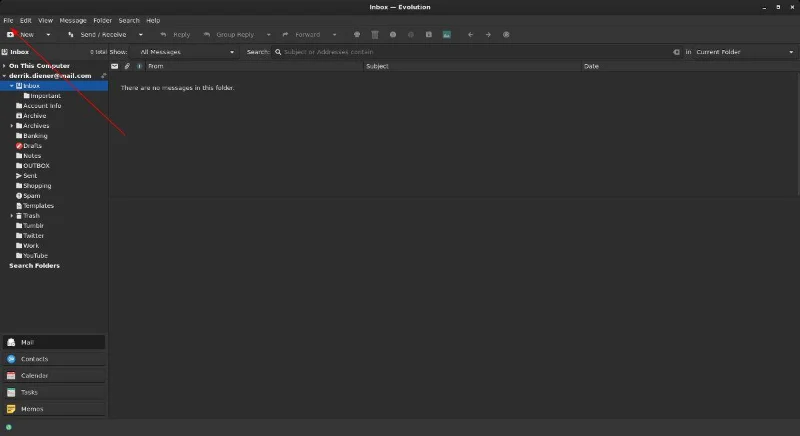
Task: Click the magnifier icon in search box
Action: point(278,52)
